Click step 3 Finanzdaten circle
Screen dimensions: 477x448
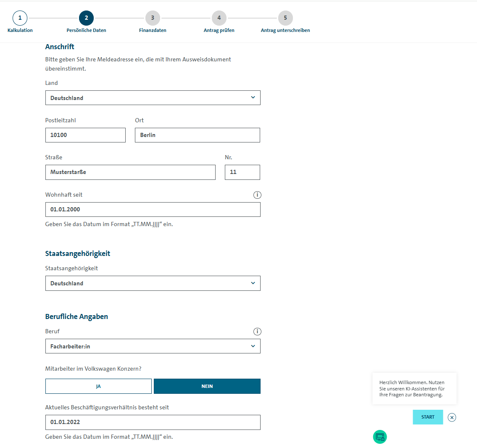click(x=153, y=18)
